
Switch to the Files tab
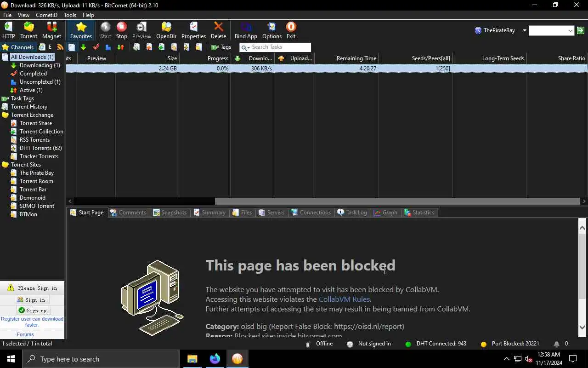pos(242,213)
